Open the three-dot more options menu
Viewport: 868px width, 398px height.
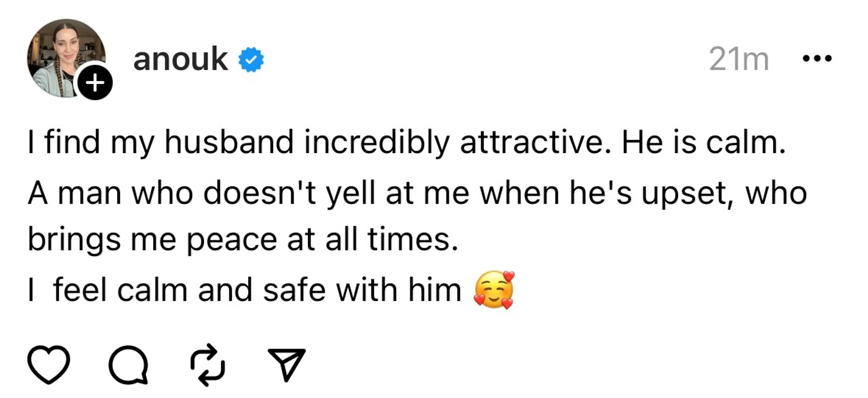[817, 59]
